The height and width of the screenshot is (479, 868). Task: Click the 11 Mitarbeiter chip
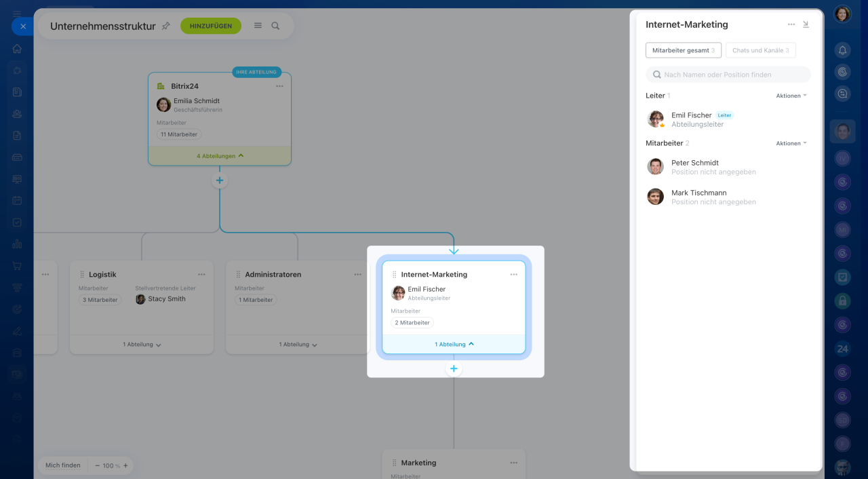click(x=179, y=134)
